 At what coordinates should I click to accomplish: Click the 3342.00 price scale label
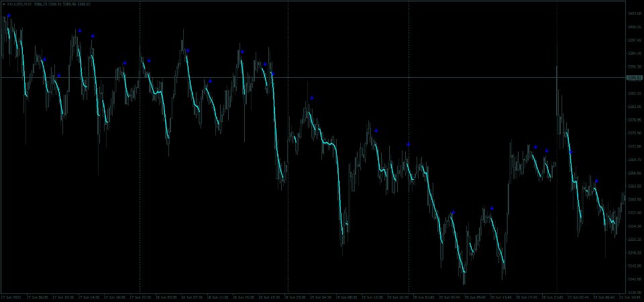click(x=634, y=279)
